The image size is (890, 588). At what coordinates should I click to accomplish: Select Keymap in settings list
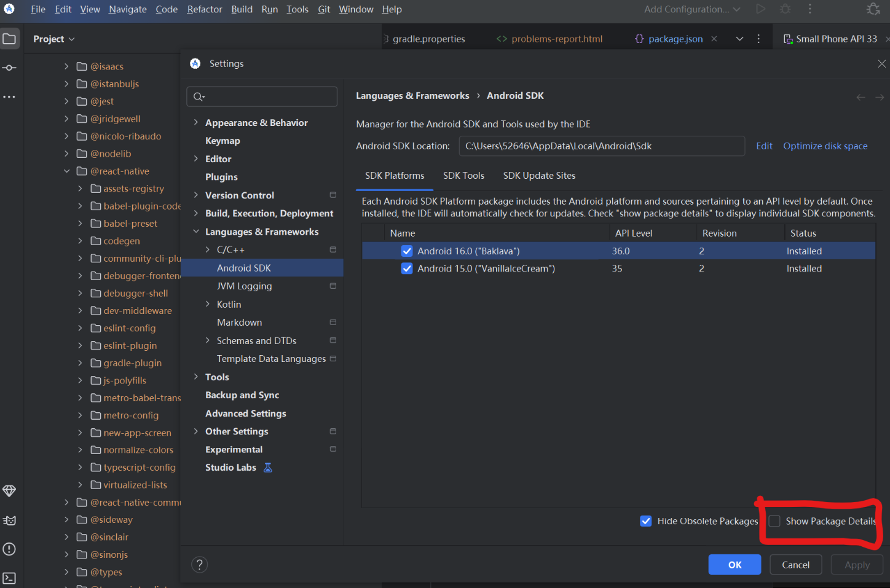coord(222,141)
